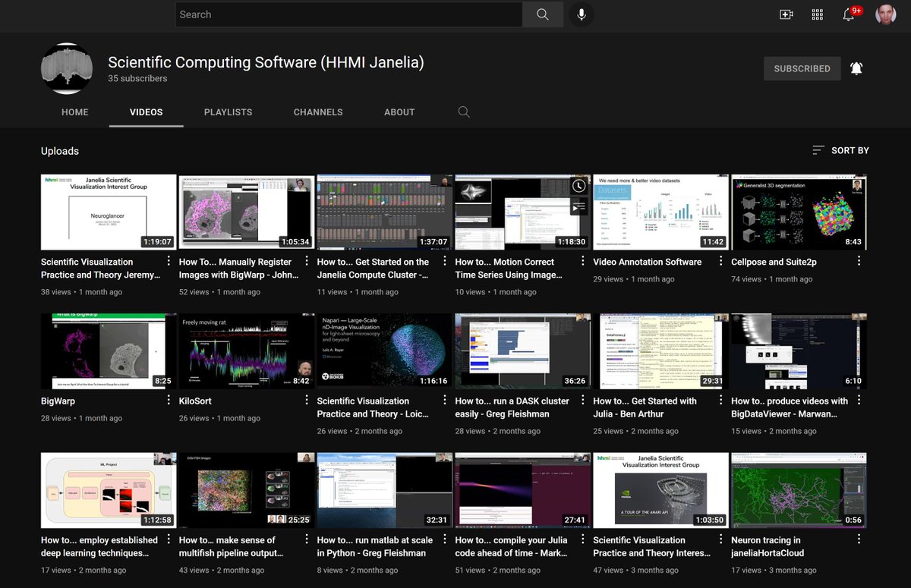Open the notifications bell in header
The height and width of the screenshot is (588, 911).
coord(850,14)
